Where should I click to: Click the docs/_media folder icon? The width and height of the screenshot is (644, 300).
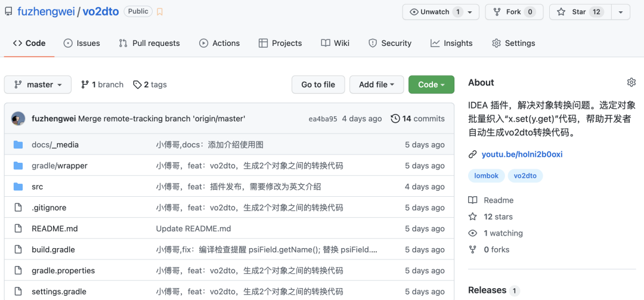18,145
